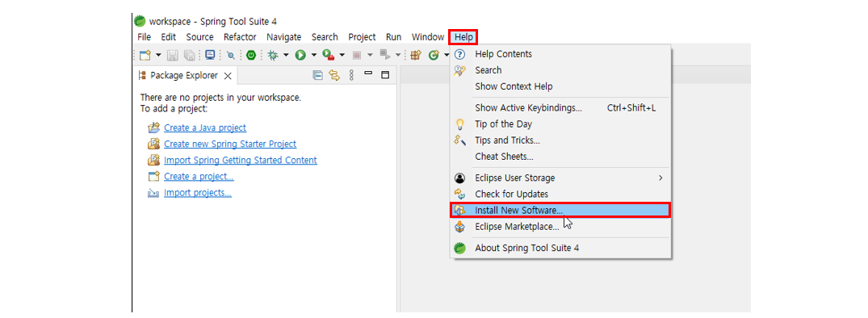Maximize the Package Explorer view
Image resolution: width=868 pixels, height=318 pixels.
385,75
